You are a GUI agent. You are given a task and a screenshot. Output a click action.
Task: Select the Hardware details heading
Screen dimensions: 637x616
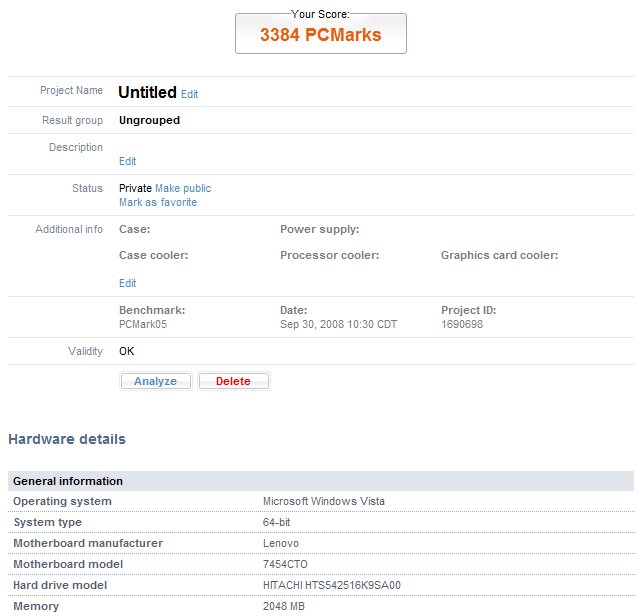[x=67, y=439]
